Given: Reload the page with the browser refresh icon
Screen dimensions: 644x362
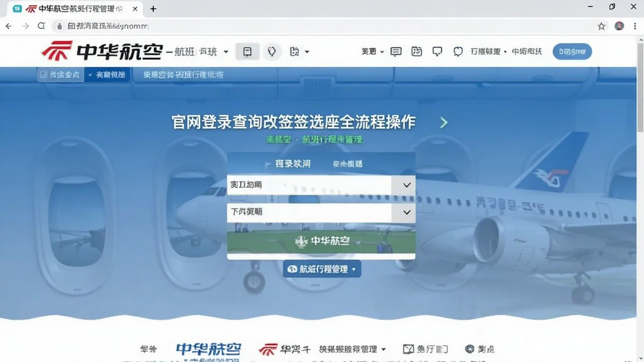Looking at the screenshot, I should point(41,26).
